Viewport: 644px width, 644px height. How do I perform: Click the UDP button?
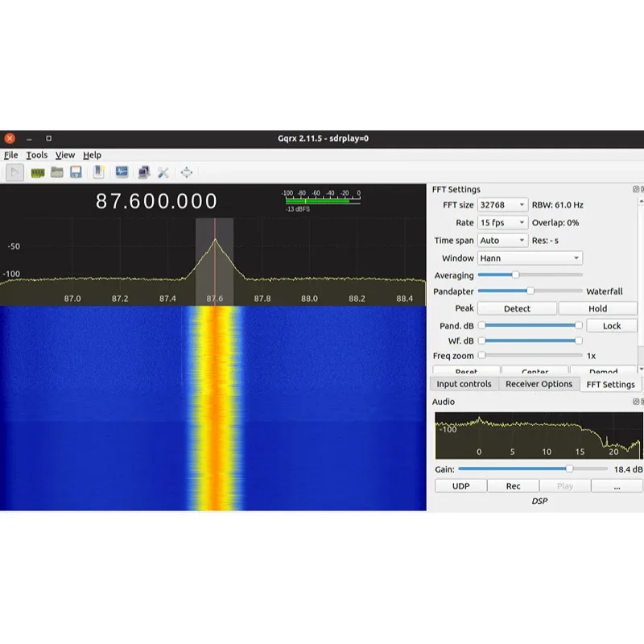[x=460, y=485]
